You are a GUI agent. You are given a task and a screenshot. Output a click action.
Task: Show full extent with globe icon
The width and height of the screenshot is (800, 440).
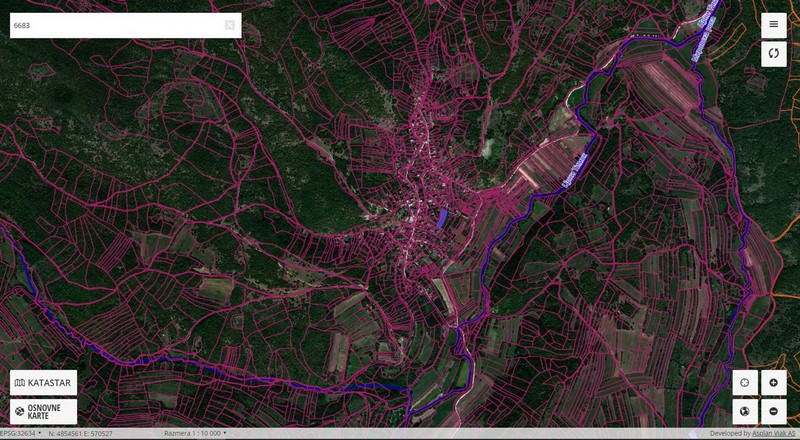[x=744, y=411]
